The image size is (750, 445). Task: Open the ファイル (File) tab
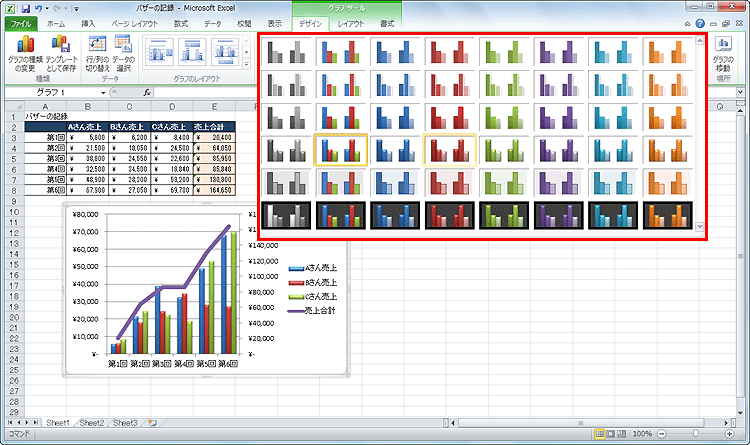tap(20, 22)
